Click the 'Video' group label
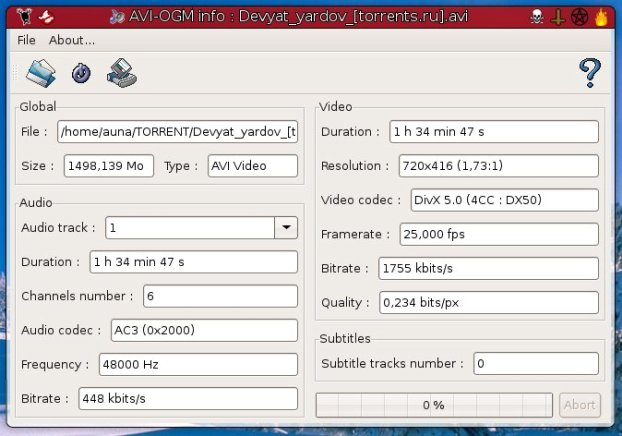The width and height of the screenshot is (622, 436). click(336, 106)
